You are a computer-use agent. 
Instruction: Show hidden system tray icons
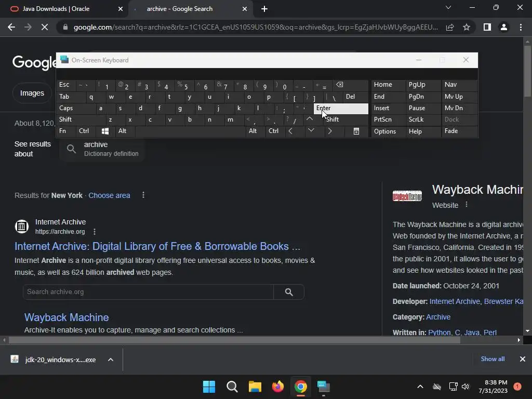click(x=420, y=387)
